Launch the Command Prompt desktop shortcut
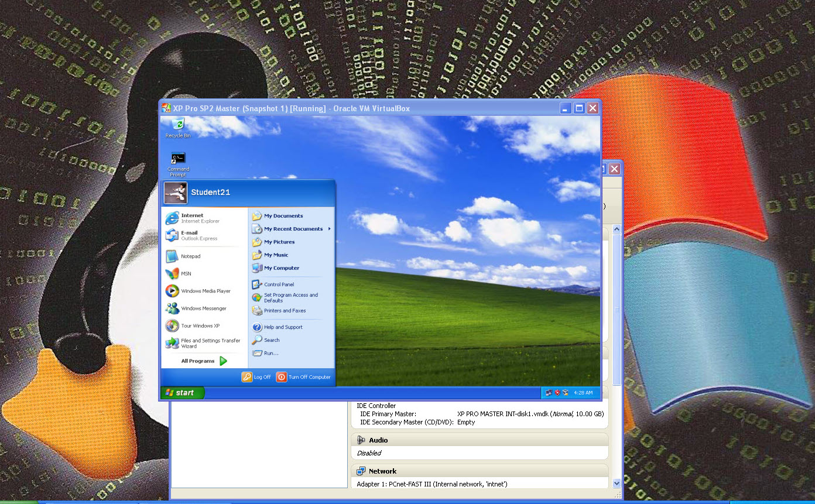 [178, 163]
